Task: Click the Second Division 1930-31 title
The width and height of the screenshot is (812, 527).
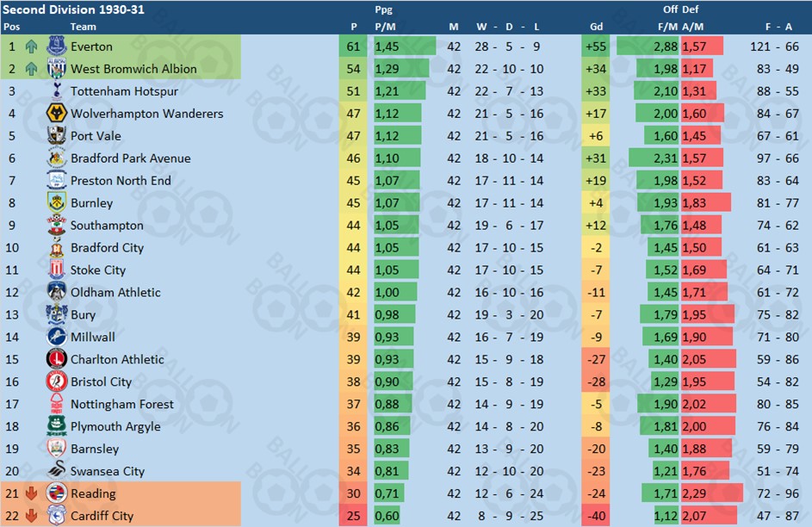Action: pos(73,9)
